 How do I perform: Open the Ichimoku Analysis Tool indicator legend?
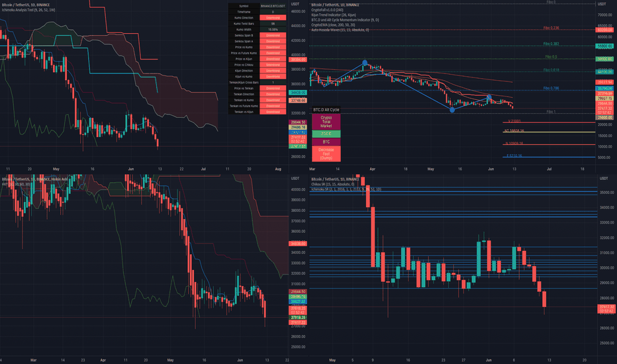point(28,10)
